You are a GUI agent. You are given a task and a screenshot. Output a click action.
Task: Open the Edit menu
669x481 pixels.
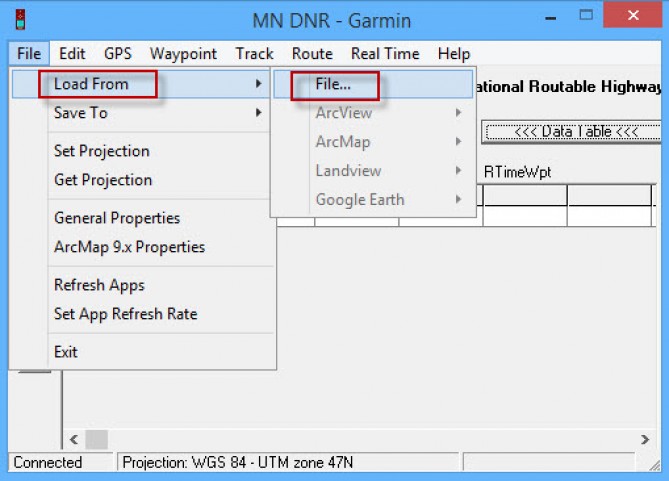pyautogui.click(x=72, y=54)
